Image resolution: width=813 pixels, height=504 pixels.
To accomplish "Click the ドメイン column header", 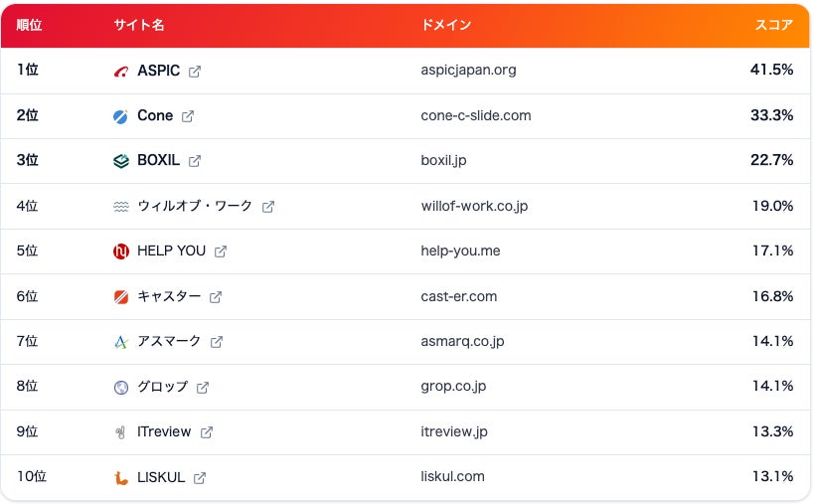I will coord(446,25).
